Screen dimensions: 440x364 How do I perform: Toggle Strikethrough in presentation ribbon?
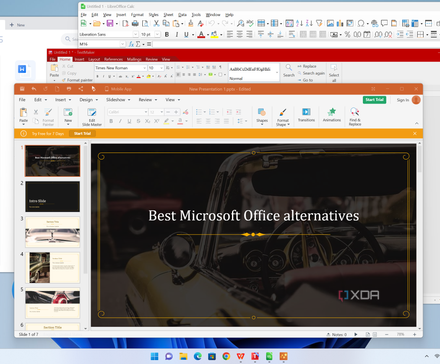click(138, 121)
